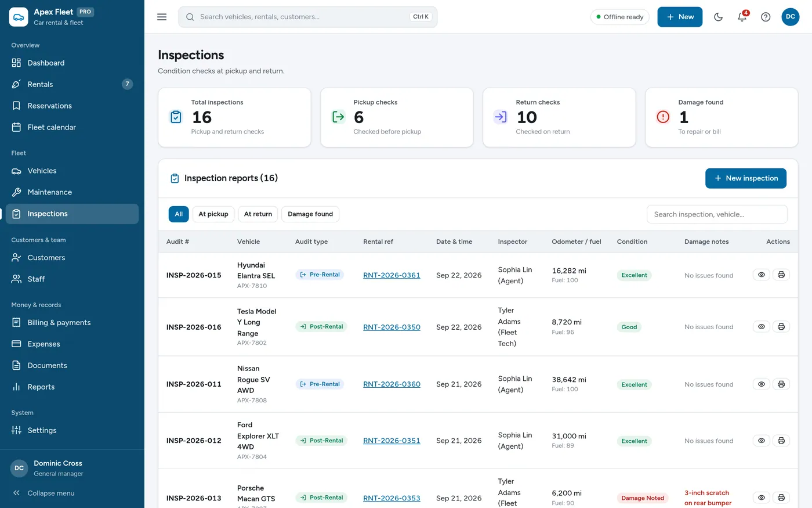812x508 pixels.
Task: Open rental RNT-2026-0350 link
Action: (391, 327)
